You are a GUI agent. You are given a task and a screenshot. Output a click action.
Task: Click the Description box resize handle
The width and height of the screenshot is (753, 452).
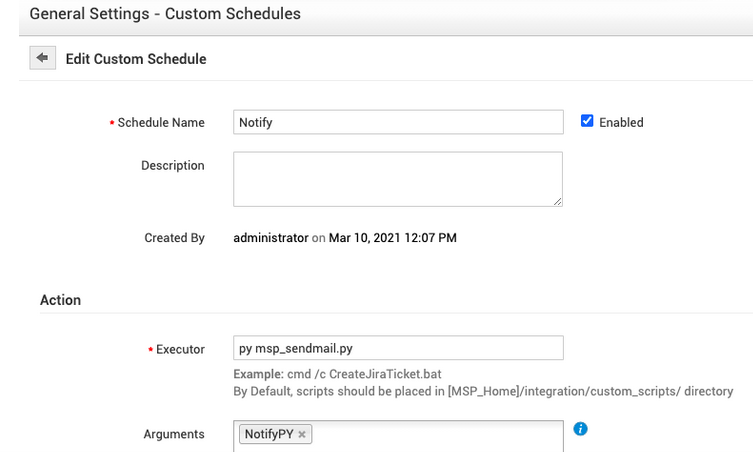557,201
